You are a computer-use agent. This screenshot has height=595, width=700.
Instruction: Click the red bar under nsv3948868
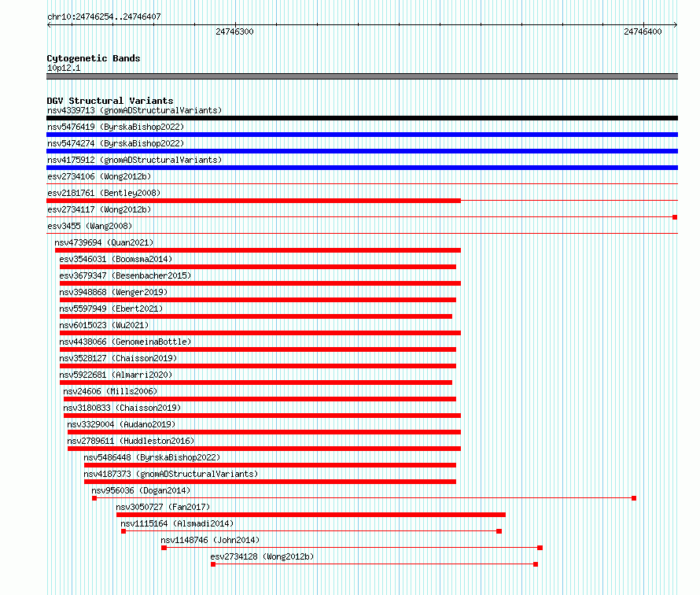[258, 300]
